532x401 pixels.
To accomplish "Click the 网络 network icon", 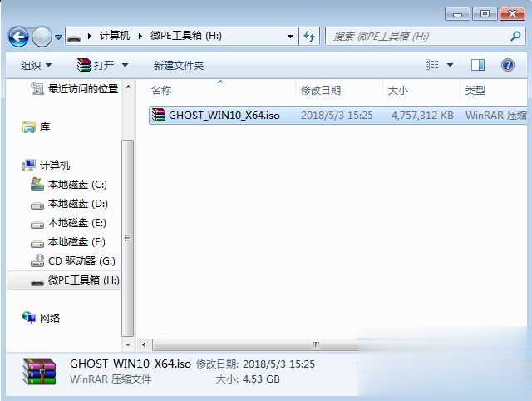I will point(29,318).
